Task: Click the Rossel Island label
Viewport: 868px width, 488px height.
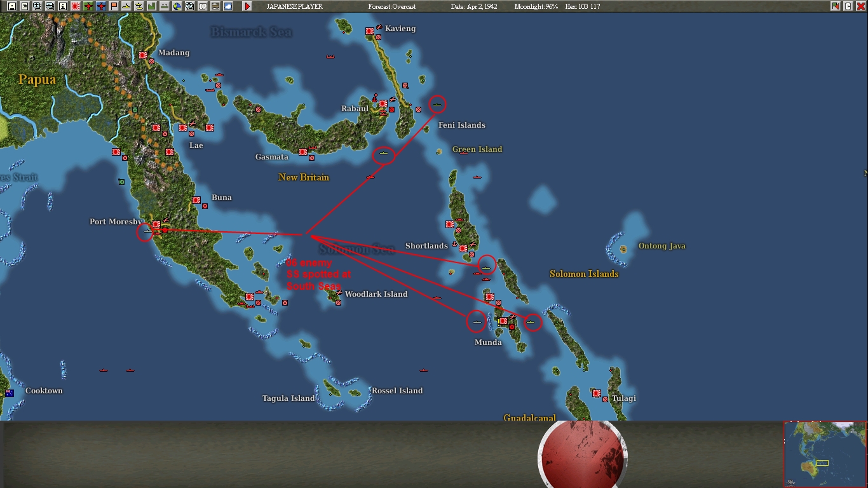Action: 397,391
